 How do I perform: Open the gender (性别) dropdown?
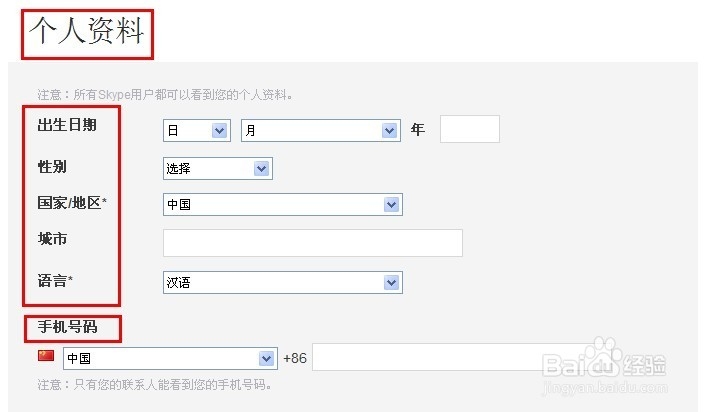(217, 168)
